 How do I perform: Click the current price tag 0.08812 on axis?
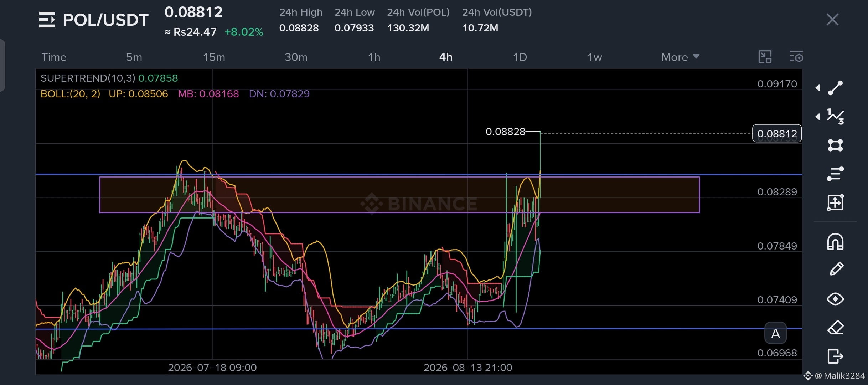coord(777,134)
